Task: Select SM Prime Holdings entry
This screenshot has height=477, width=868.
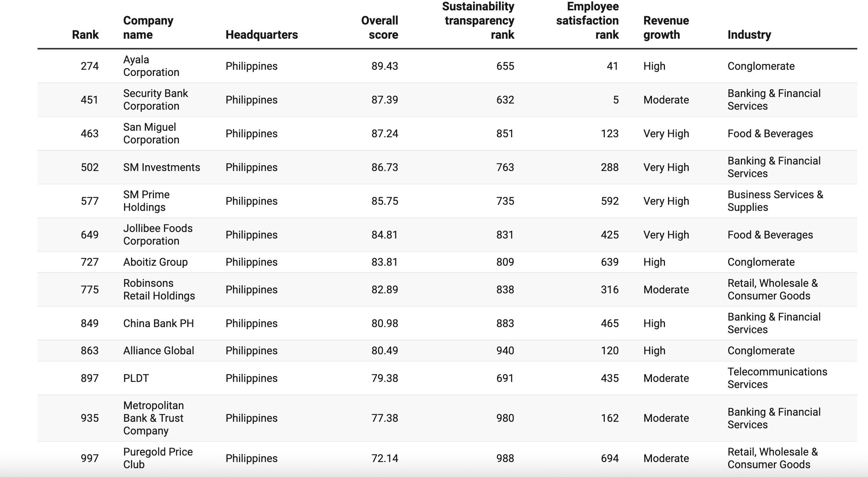Action: (146, 201)
